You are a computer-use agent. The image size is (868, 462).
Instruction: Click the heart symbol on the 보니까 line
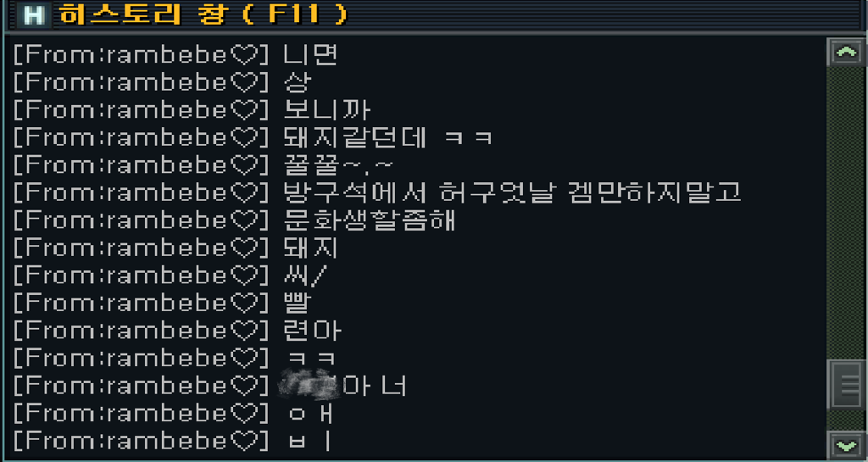(x=243, y=110)
